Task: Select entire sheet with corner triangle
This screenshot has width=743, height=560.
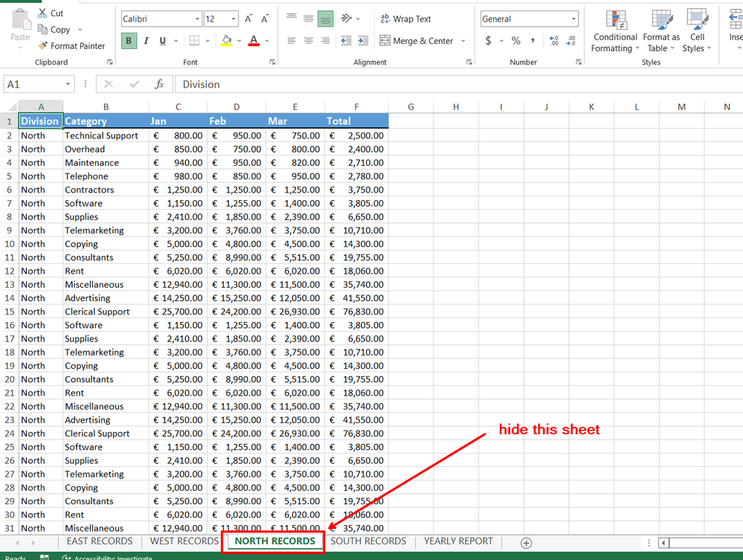Action: (x=11, y=106)
